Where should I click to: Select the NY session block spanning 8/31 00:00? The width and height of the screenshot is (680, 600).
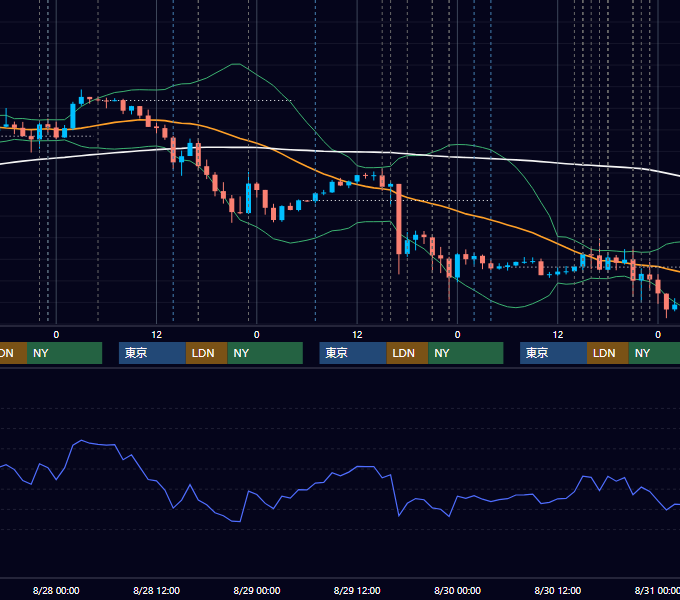(x=654, y=353)
